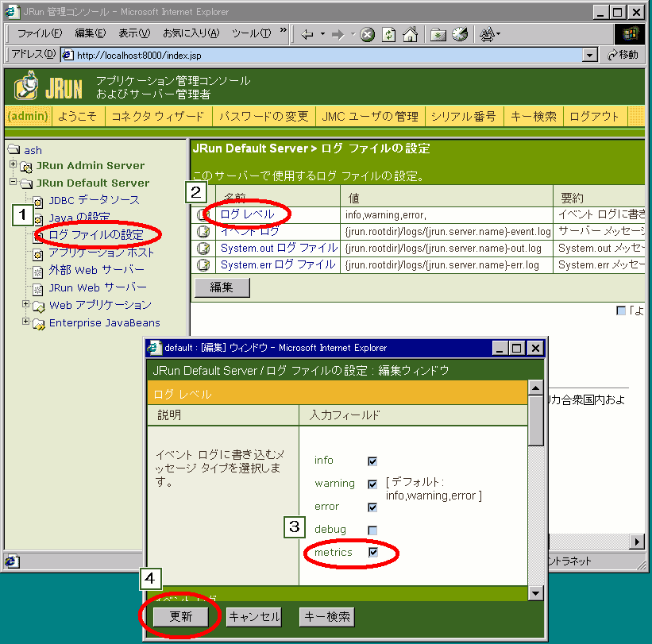Viewport: 652px width, 644px height.
Task: Click edit icon in イベント ログ row
Action: pos(203,231)
